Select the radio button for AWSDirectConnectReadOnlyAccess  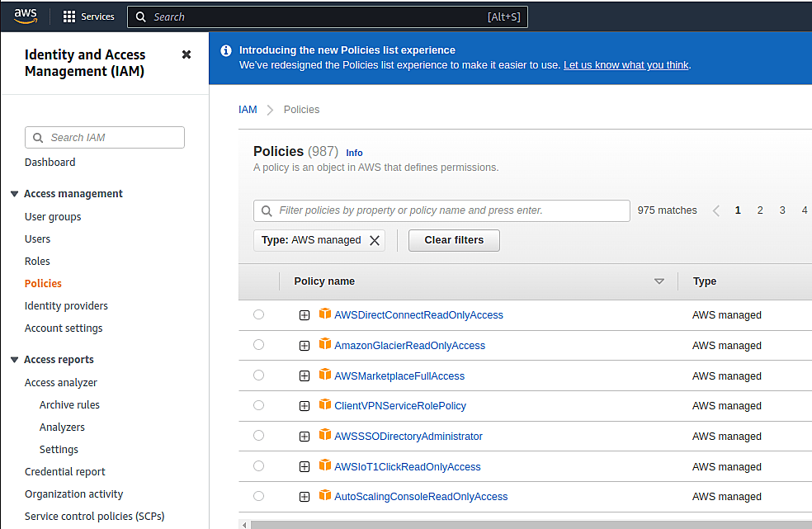click(258, 314)
